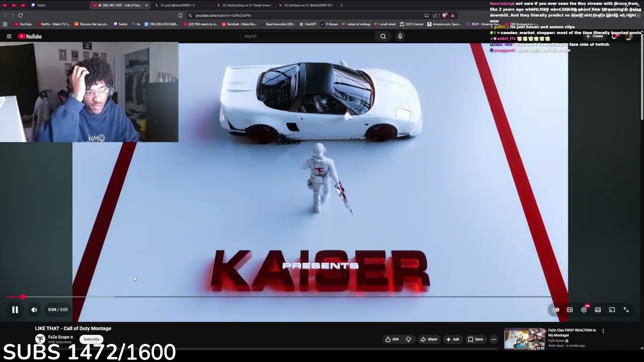Click the browser share page icon

click(x=435, y=15)
